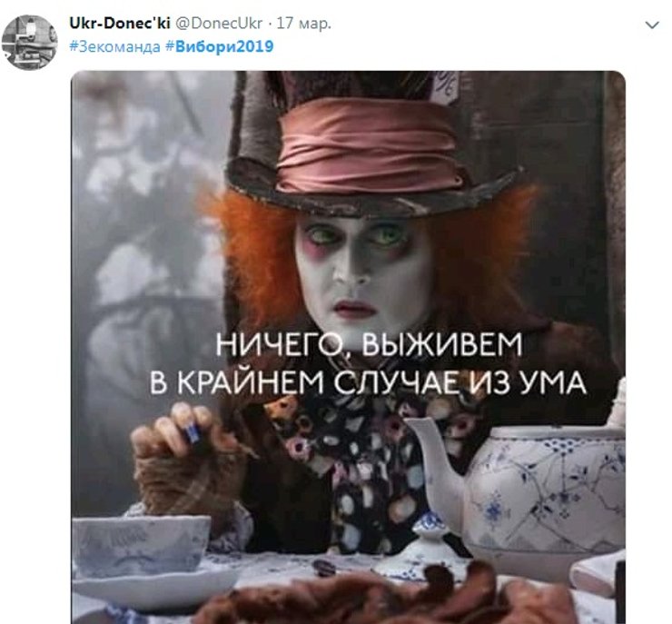
Task: Open the tweet via its 17 мар. timestamp
Action: coord(304,23)
